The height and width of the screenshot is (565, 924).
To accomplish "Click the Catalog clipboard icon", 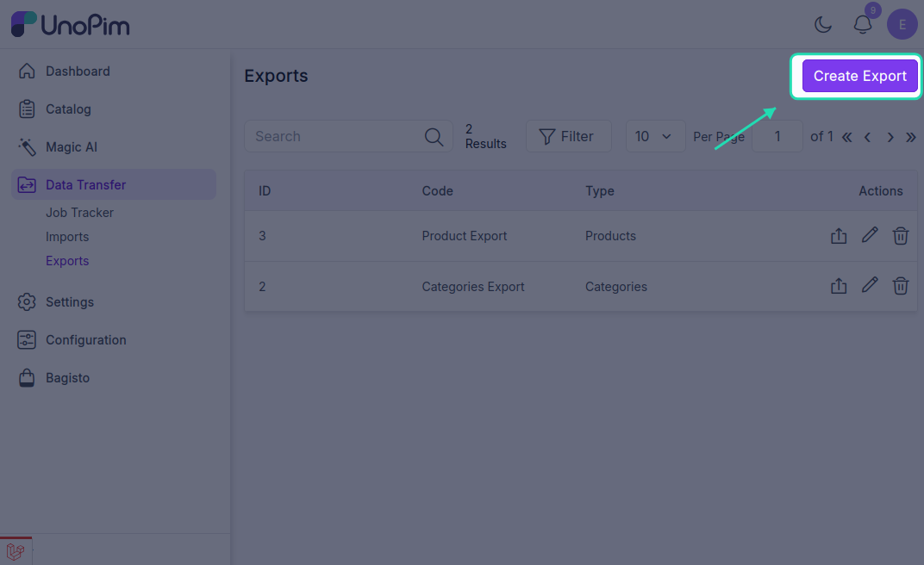I will tap(27, 109).
